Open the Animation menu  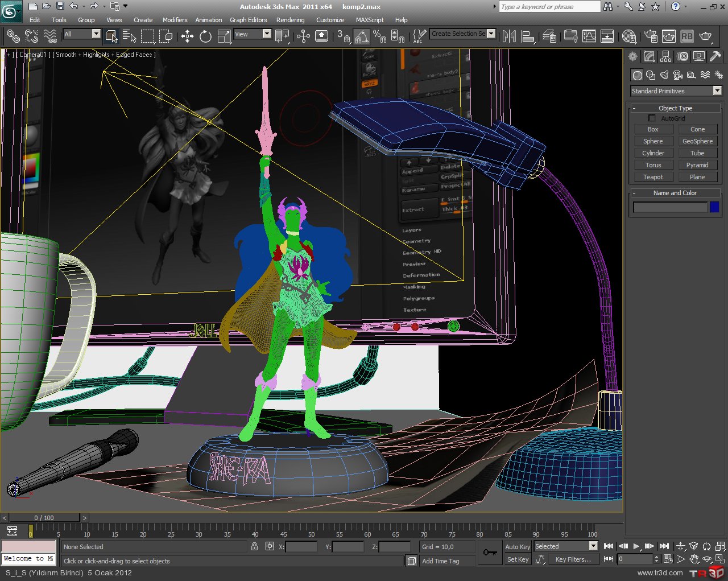click(x=209, y=20)
